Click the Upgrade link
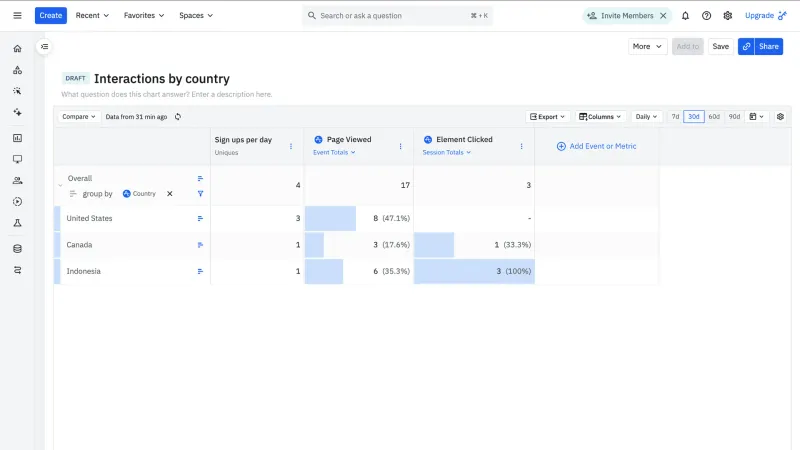Image resolution: width=800 pixels, height=450 pixels. [765, 16]
